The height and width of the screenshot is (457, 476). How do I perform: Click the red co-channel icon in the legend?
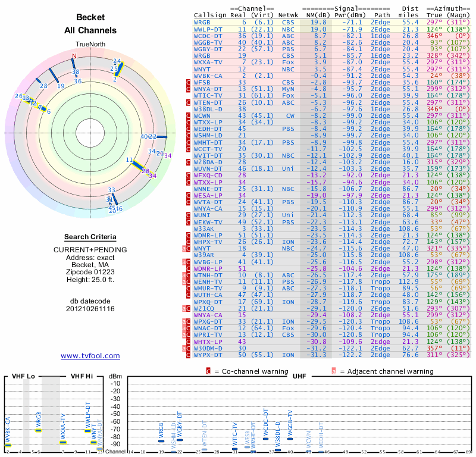[208, 371]
